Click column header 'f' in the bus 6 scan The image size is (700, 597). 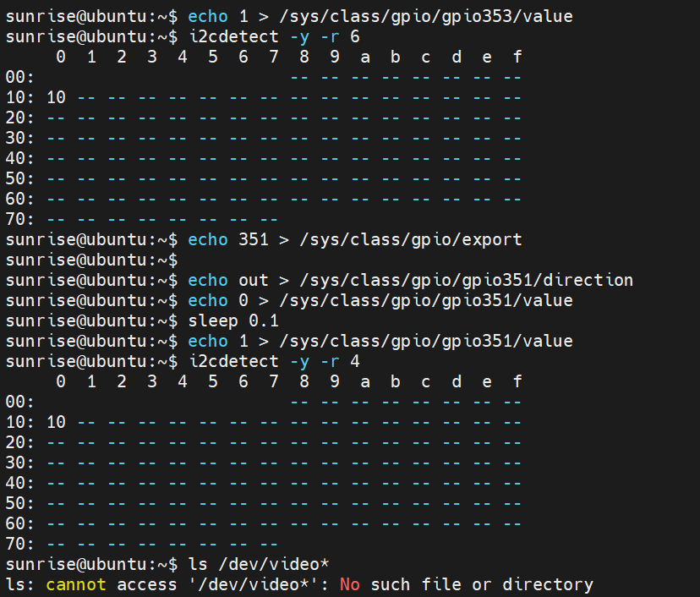point(517,57)
